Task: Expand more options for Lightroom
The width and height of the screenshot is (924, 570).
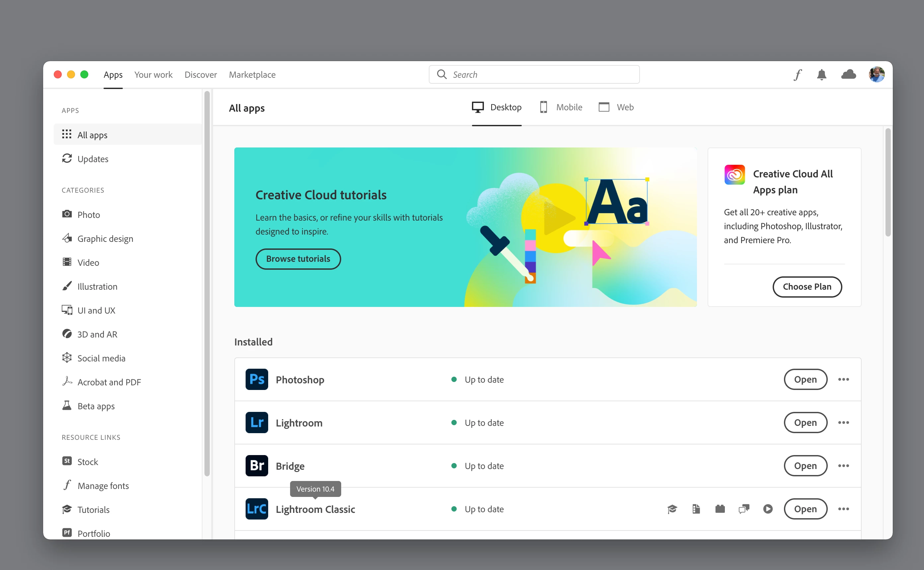Action: point(843,423)
